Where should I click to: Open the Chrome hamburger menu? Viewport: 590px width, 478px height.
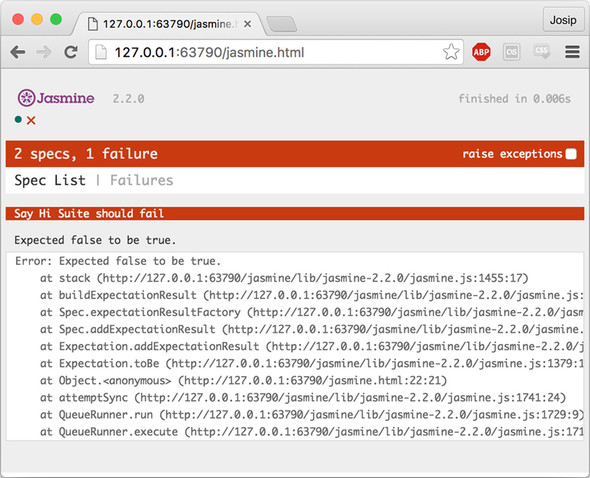click(x=572, y=52)
